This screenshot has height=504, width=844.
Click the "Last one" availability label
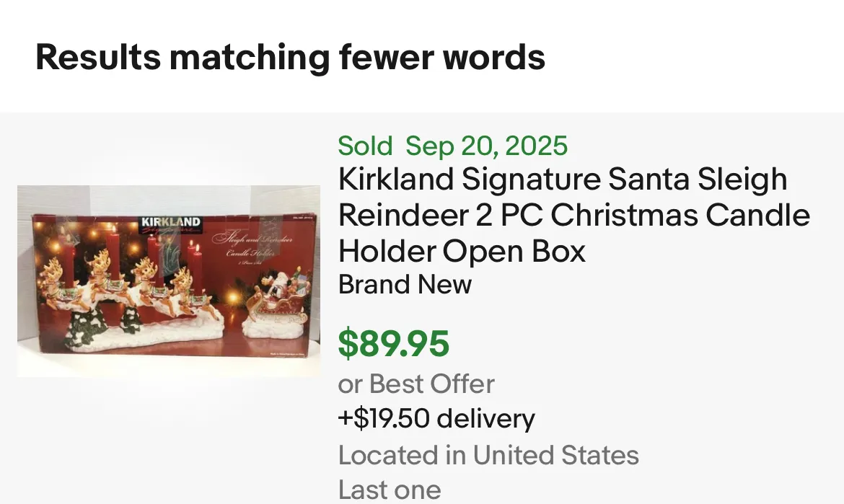click(x=390, y=490)
